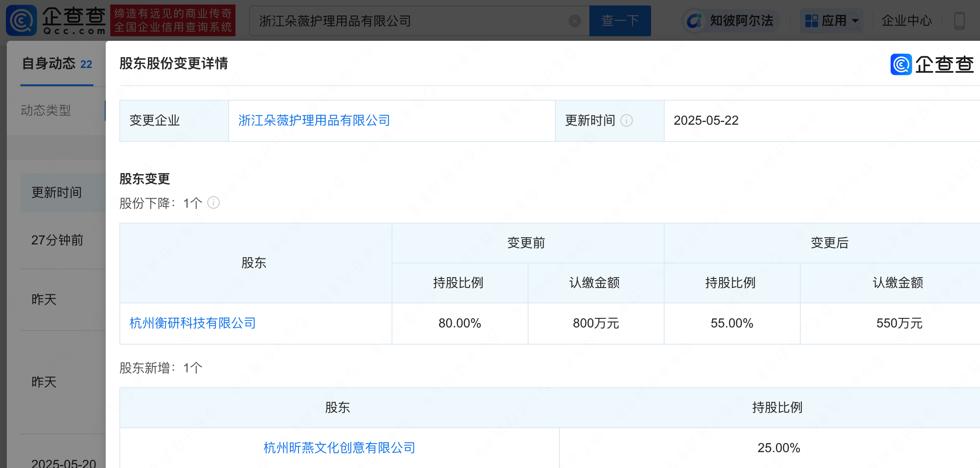980x468 pixels.
Task: Open 浙江朵薇护理用品有限公司 company link
Action: [314, 121]
